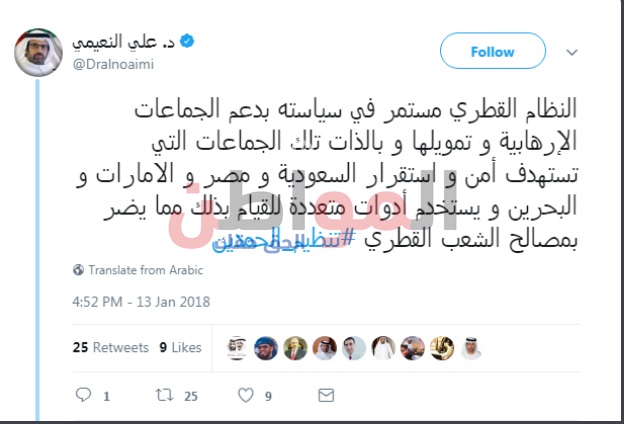Open direct message envelope icon
Image resolution: width=624 pixels, height=424 pixels.
click(326, 395)
